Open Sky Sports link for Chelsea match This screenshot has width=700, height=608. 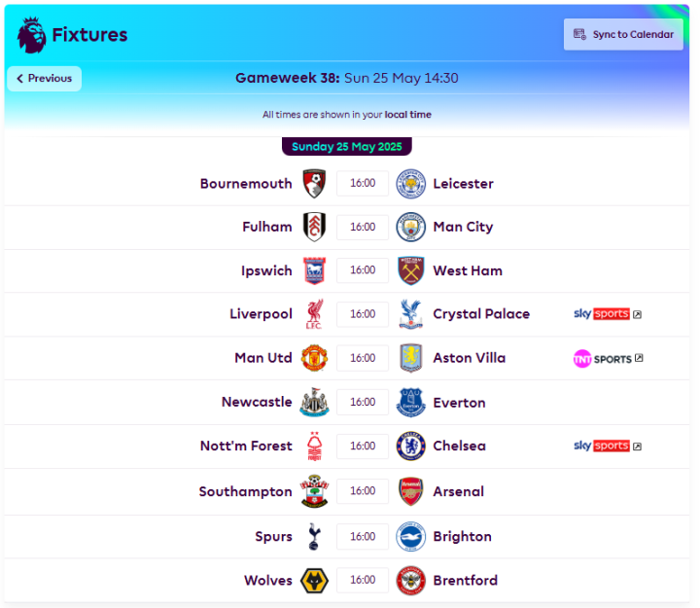607,446
